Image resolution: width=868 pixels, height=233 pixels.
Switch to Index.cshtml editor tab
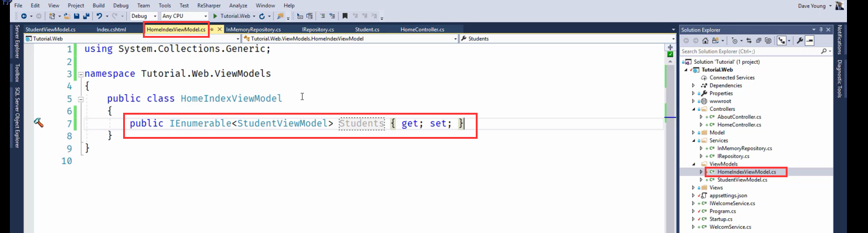[x=112, y=29]
